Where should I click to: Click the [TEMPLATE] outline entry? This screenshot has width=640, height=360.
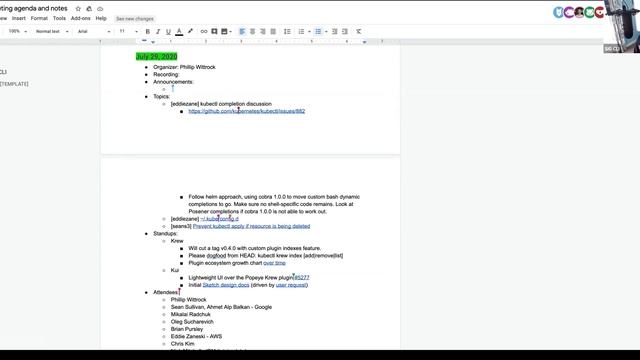click(x=14, y=84)
